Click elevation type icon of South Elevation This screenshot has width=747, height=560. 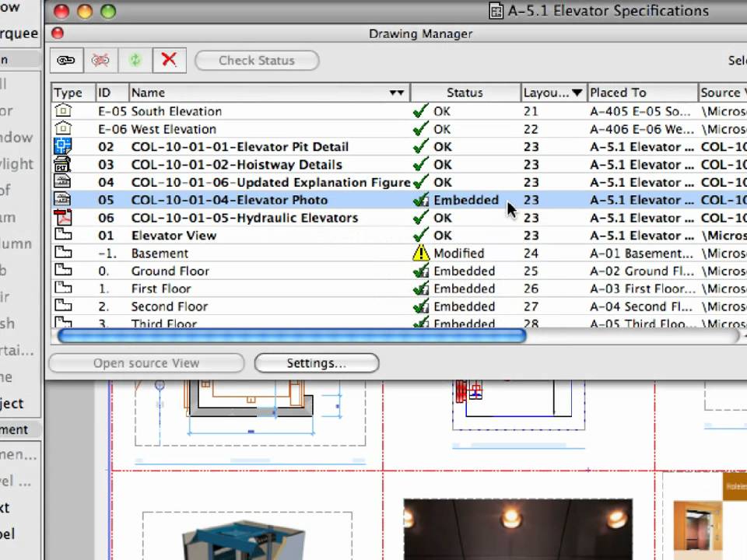point(63,110)
